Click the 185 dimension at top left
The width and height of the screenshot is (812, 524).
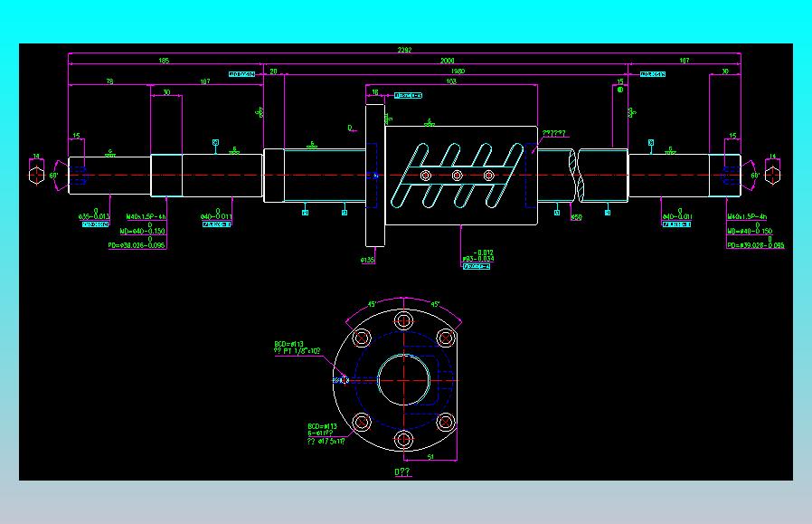(164, 61)
